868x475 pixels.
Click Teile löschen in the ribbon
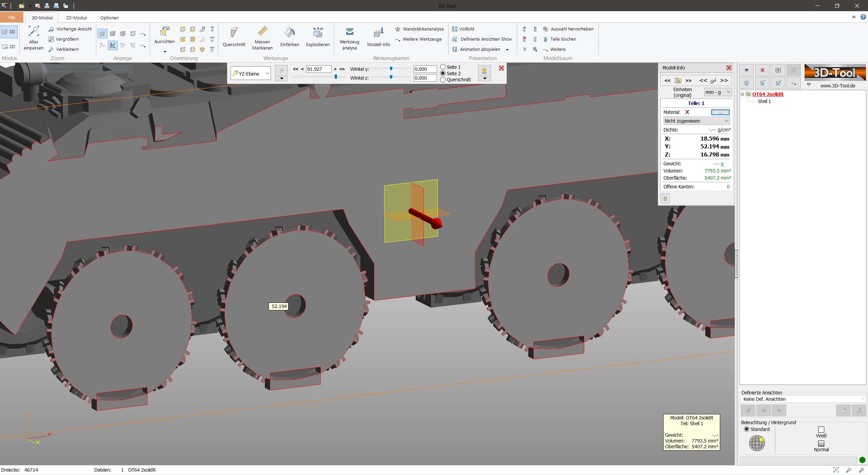(560, 39)
